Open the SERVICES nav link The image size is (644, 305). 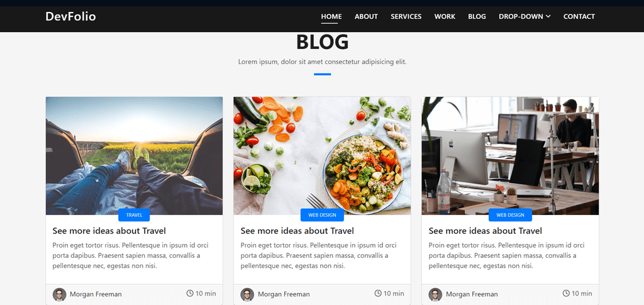[406, 16]
